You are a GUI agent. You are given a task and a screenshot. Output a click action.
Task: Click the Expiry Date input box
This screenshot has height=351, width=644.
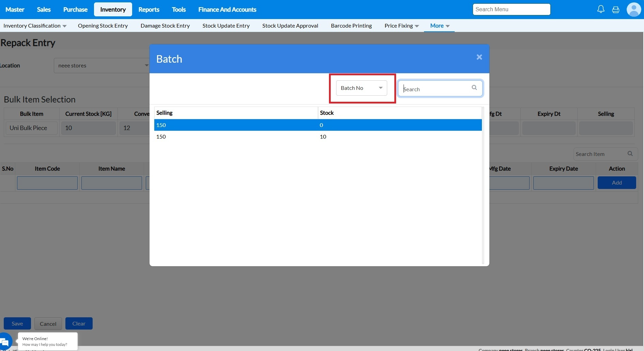tap(564, 183)
